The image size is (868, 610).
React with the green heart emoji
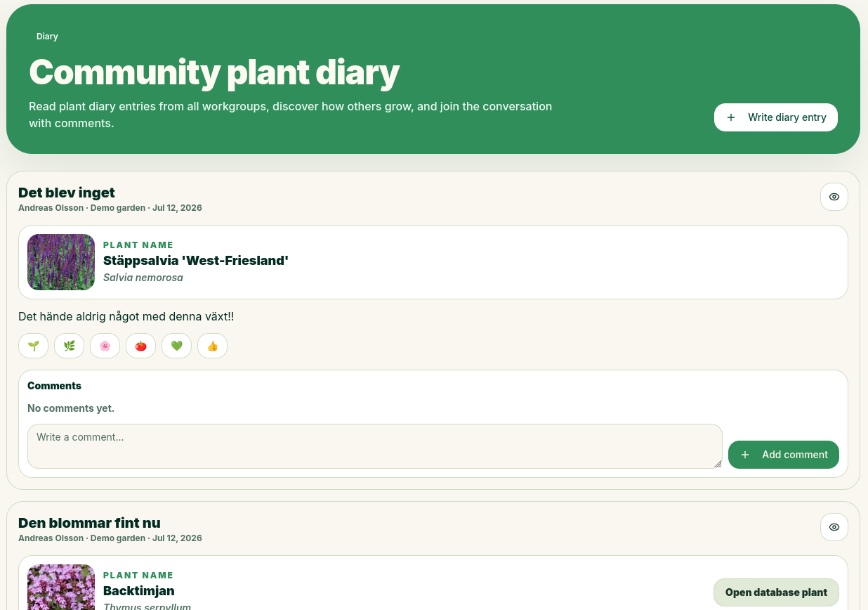176,346
